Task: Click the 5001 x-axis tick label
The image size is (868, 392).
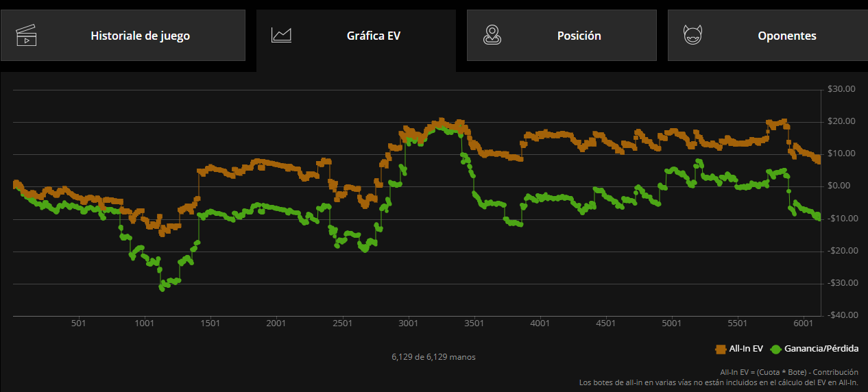Action: pyautogui.click(x=671, y=323)
